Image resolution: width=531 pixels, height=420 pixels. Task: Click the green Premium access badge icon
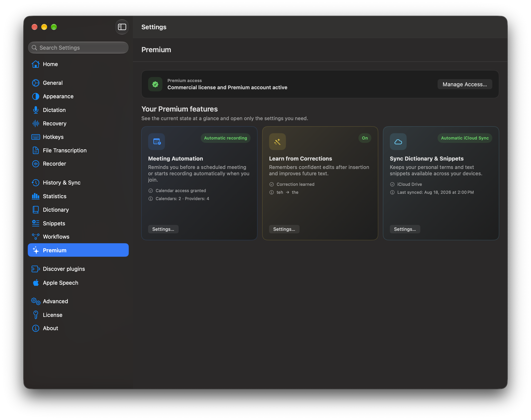pyautogui.click(x=155, y=84)
